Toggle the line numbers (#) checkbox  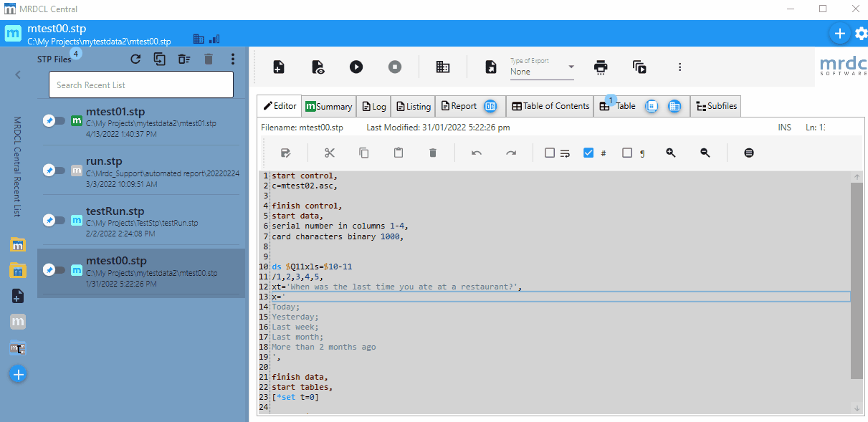pyautogui.click(x=588, y=153)
